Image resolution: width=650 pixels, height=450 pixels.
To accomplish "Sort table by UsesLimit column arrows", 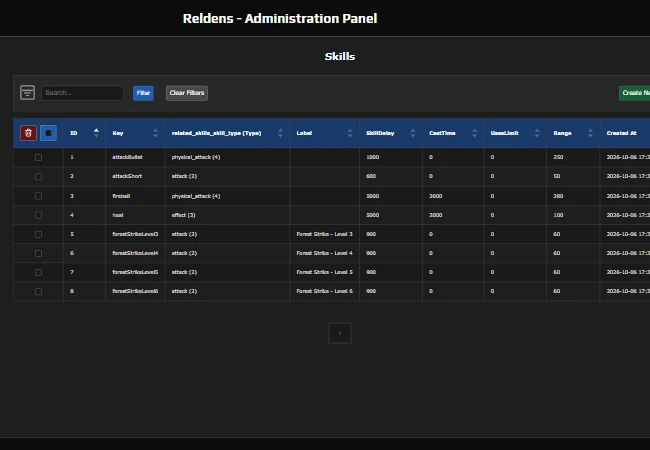I will [537, 133].
